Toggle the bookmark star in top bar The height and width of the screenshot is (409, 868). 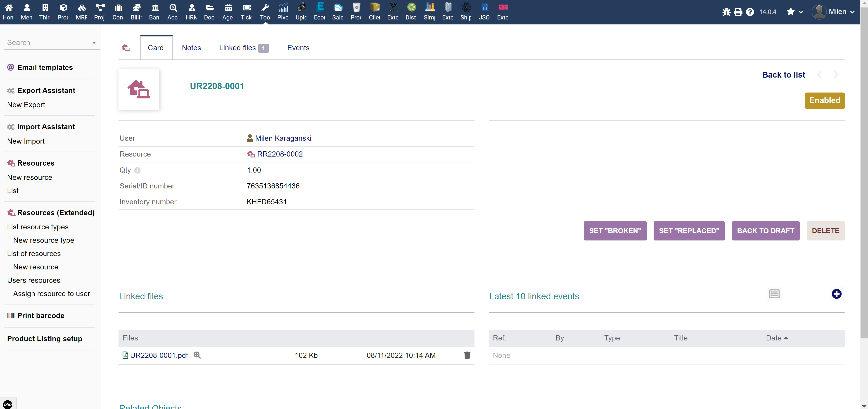791,12
